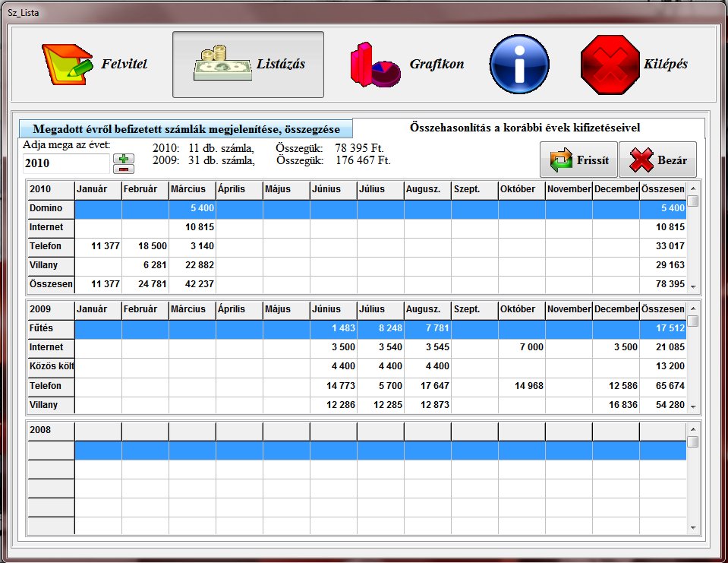Click the blue info icon
The width and height of the screenshot is (728, 563).
(519, 65)
